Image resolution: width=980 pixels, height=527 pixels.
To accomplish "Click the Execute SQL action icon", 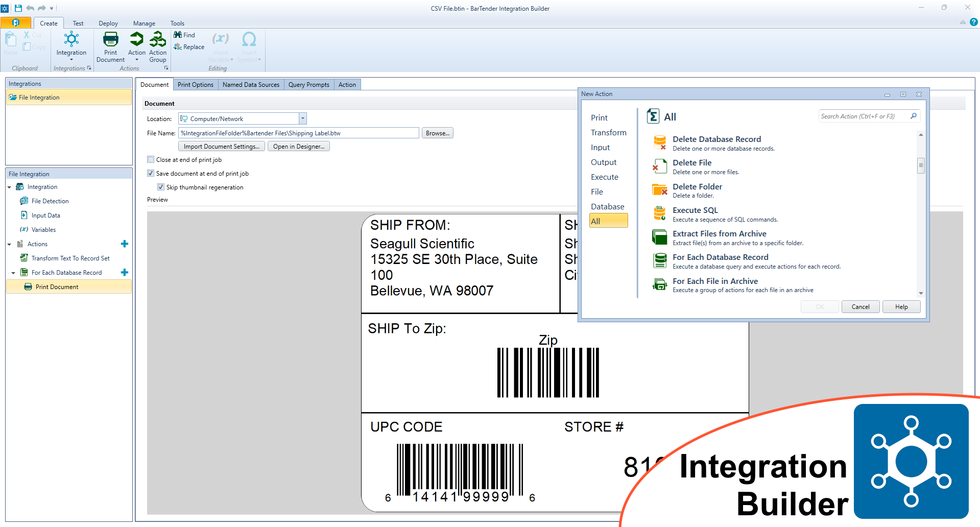I will click(x=660, y=213).
